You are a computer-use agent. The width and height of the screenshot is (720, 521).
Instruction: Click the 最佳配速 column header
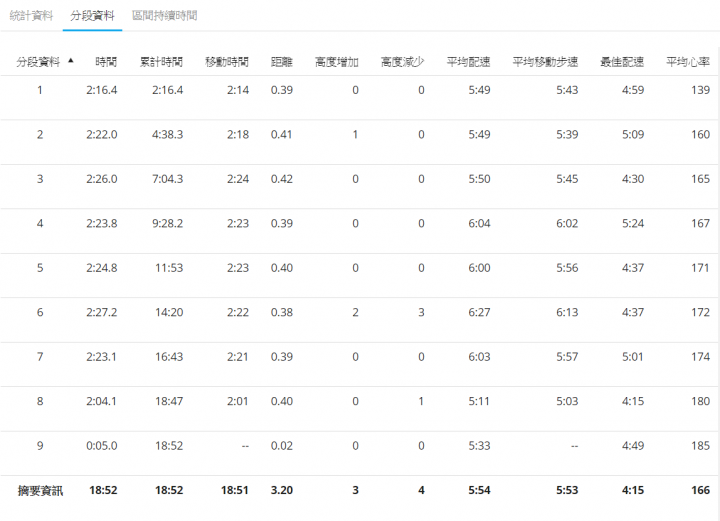pos(622,62)
